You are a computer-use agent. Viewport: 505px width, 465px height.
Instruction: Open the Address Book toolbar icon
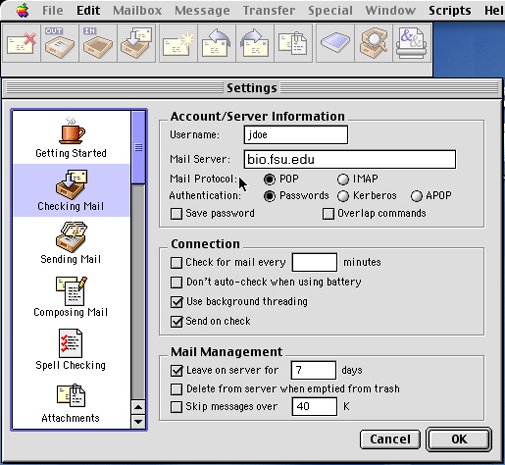(335, 43)
